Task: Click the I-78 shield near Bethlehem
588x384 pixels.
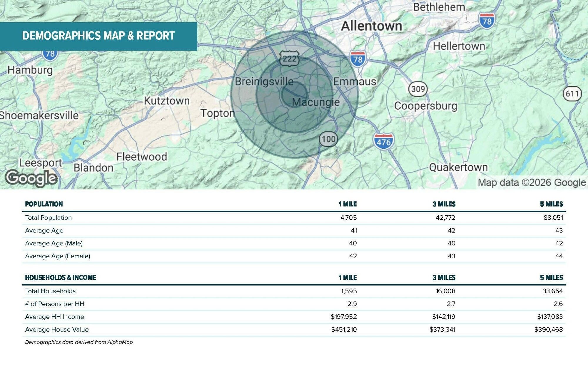Action: coord(487,21)
